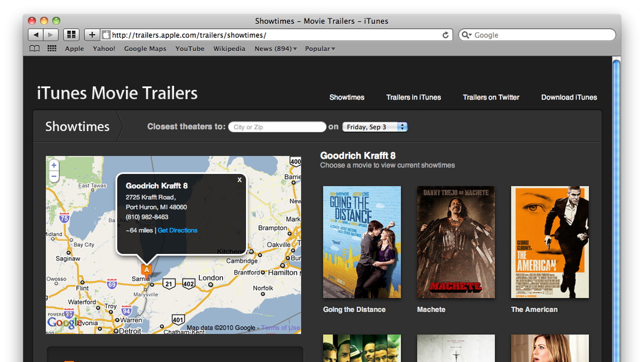Open the Download iTunes link
This screenshot has height=362, width=644.
coord(569,98)
